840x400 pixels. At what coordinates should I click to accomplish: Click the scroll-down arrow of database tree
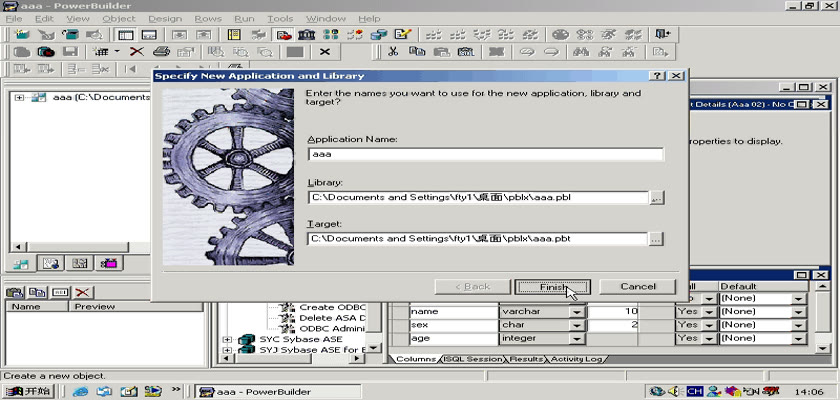pos(374,348)
